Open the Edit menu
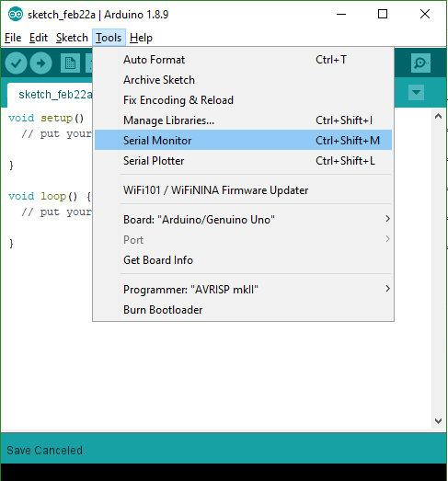 39,38
